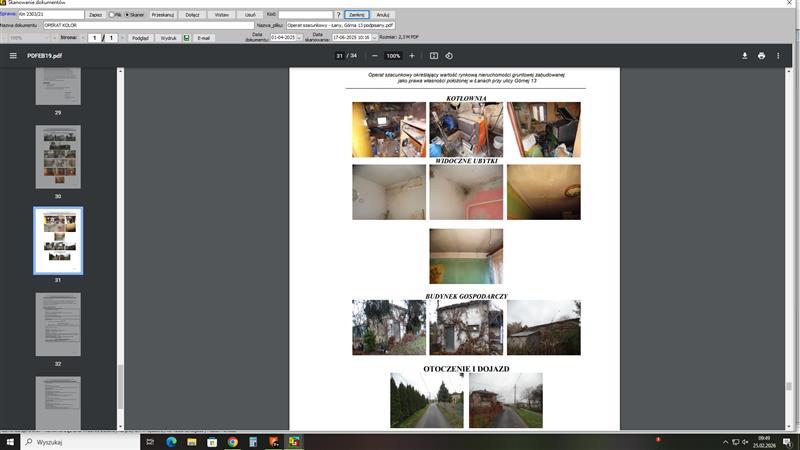
Task: Open the Windows Start menu
Action: (x=10, y=441)
